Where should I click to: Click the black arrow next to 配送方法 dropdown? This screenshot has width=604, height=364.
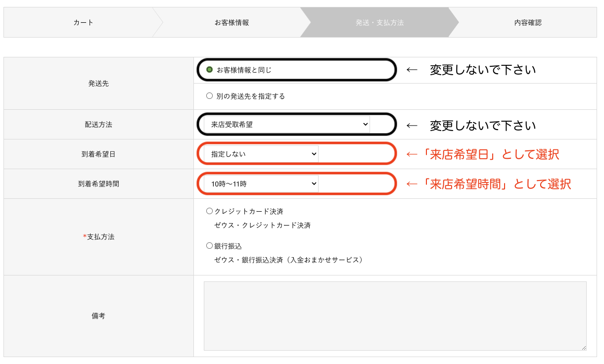click(x=412, y=125)
